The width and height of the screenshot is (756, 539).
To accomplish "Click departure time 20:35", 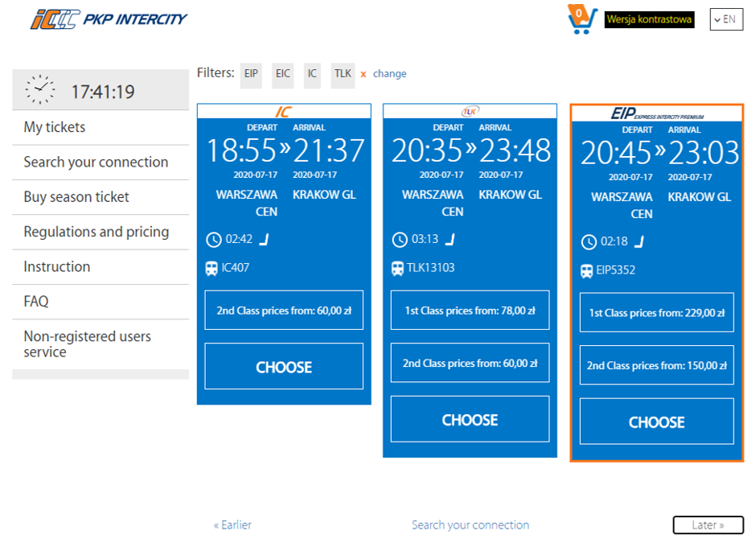I will tap(428, 150).
